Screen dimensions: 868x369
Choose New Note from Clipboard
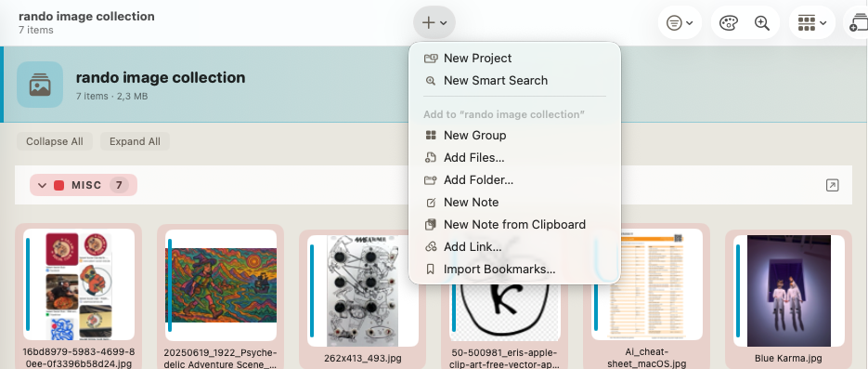[x=514, y=224]
